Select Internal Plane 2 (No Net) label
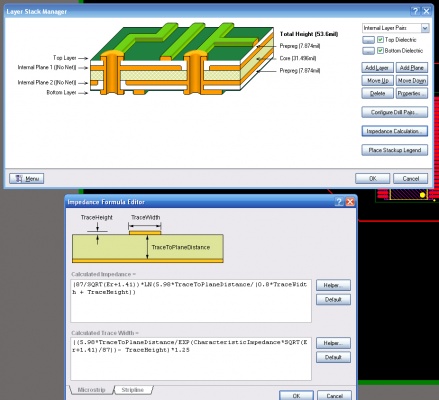Viewport: 439px width, 400px height. tap(47, 82)
